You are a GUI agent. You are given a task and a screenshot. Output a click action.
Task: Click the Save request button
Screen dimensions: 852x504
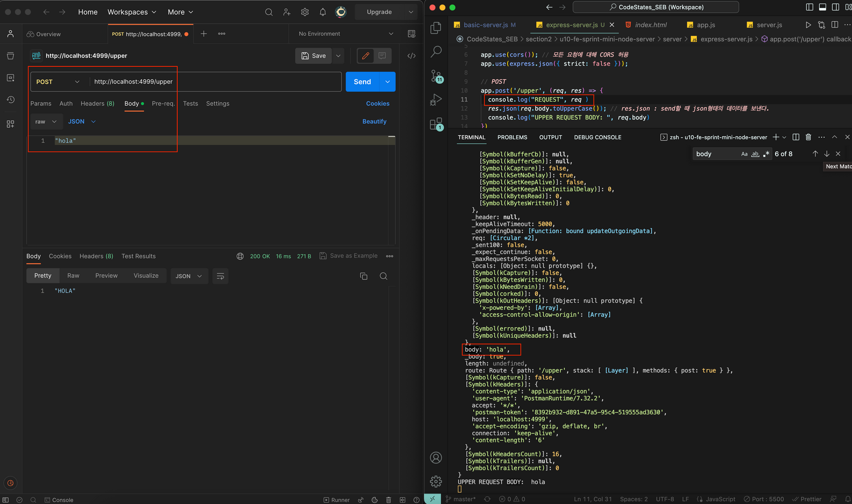point(314,56)
